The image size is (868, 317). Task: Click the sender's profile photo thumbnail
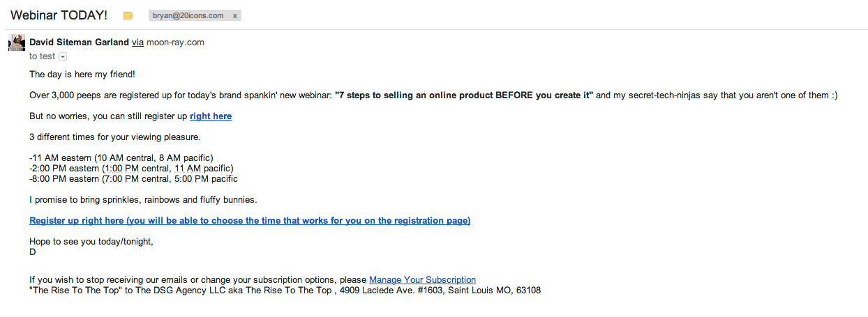coord(17,42)
